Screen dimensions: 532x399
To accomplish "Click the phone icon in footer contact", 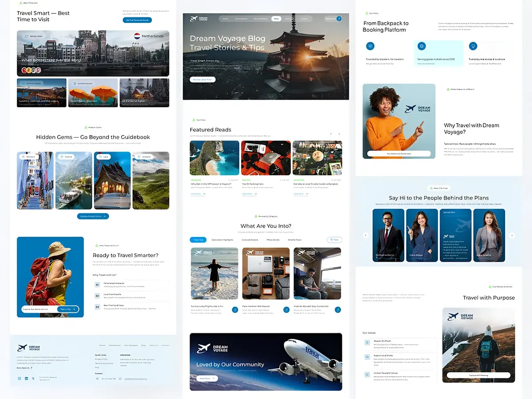I will [98, 379].
